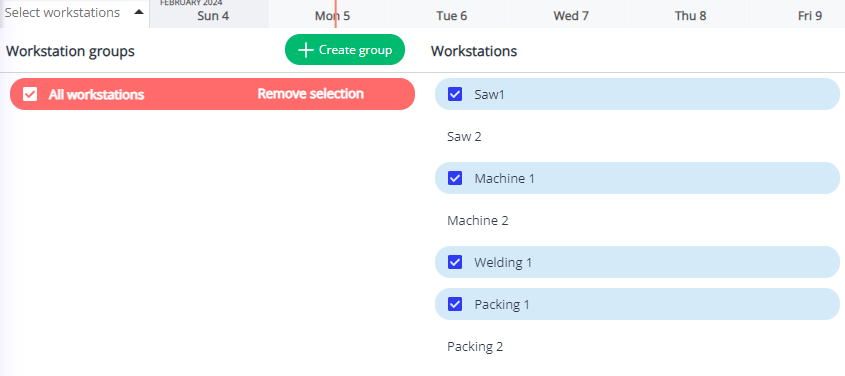Uncheck the Saw1 workstation checkbox

455,94
